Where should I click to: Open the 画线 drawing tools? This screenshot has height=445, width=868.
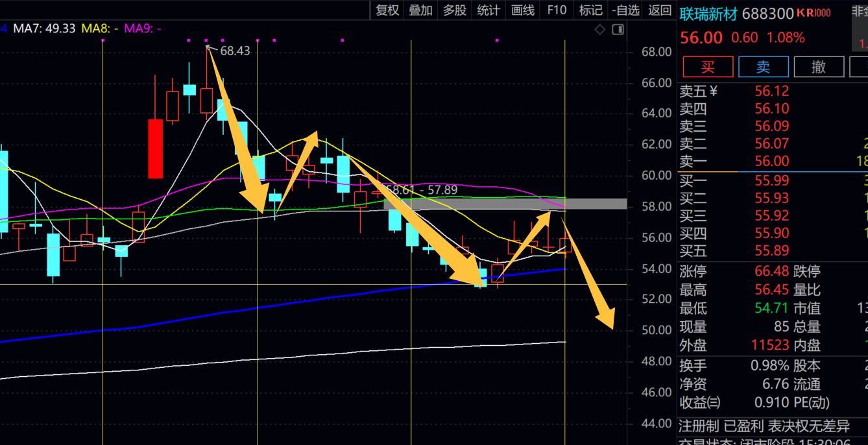tap(523, 10)
